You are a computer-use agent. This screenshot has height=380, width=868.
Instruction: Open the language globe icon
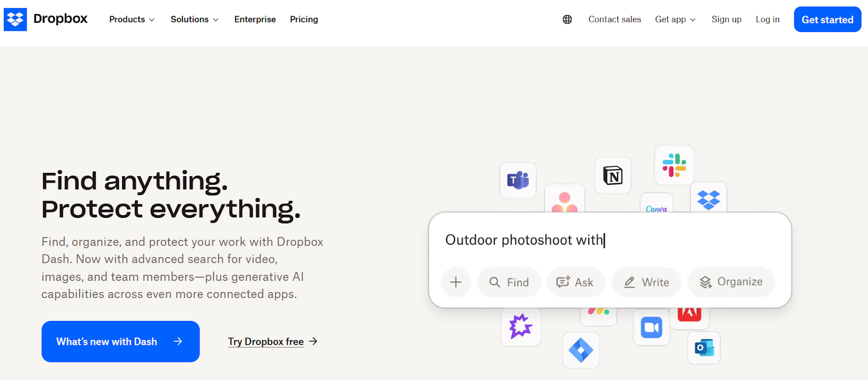click(x=567, y=20)
